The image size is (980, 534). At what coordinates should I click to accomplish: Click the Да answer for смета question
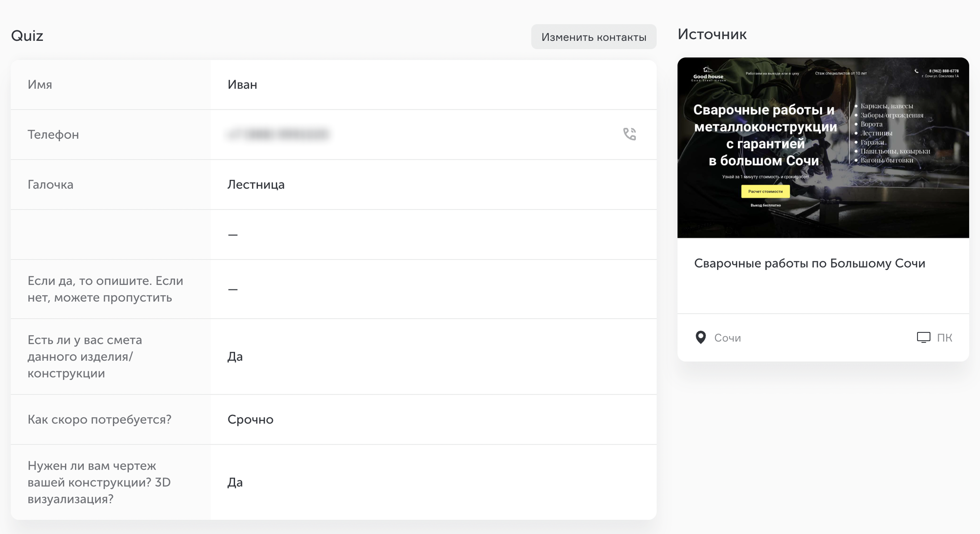pyautogui.click(x=235, y=357)
